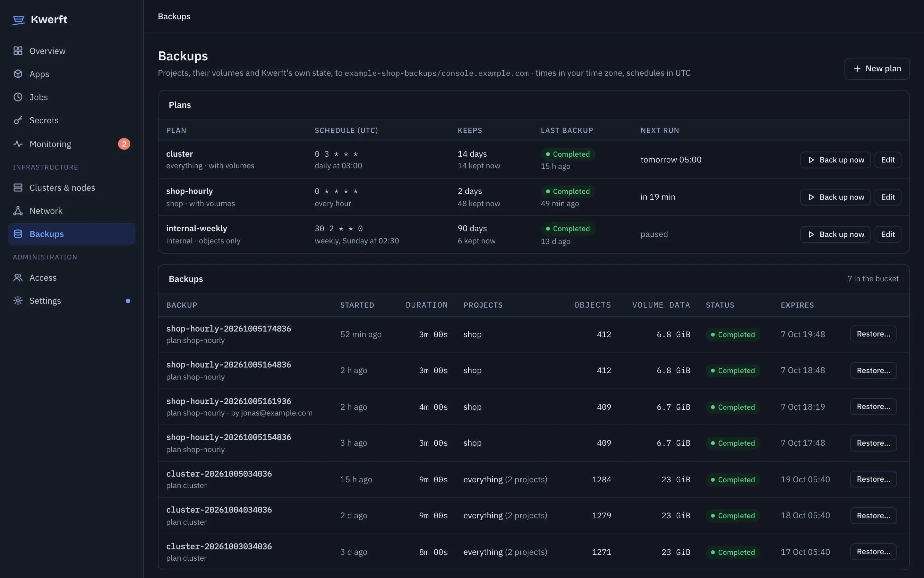The width and height of the screenshot is (924, 578).
Task: Click the 'tomorrow 05:00' next run value
Action: (x=671, y=160)
